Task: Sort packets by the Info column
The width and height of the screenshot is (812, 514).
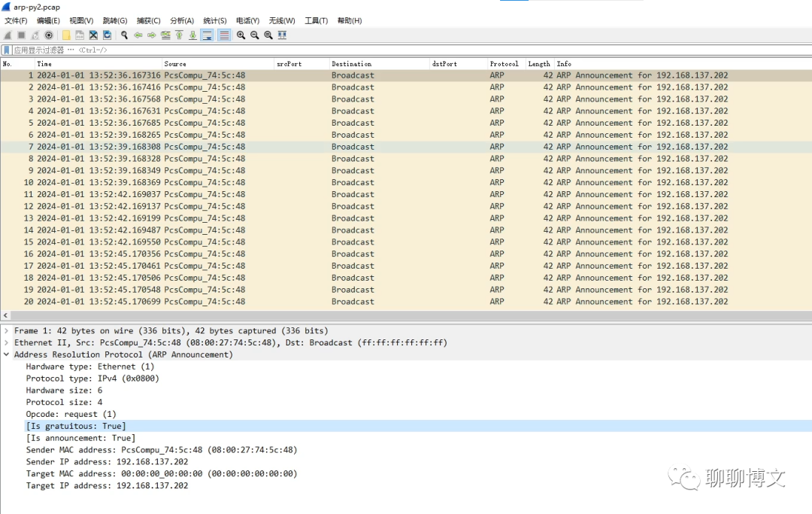Action: click(683, 64)
